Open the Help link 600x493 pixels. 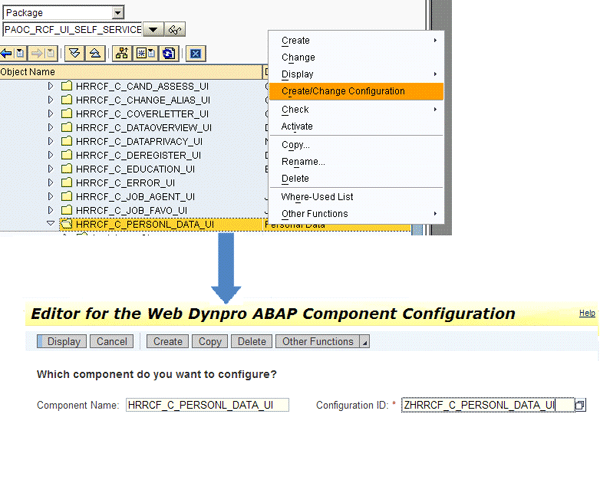tap(587, 313)
